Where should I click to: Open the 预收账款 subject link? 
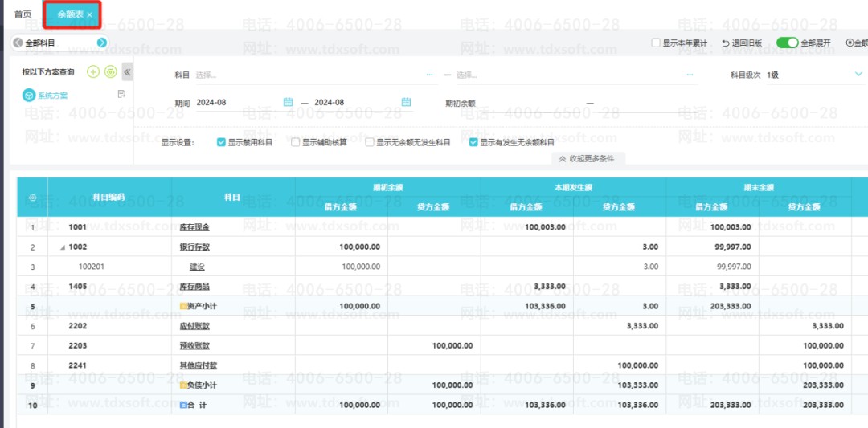(194, 345)
